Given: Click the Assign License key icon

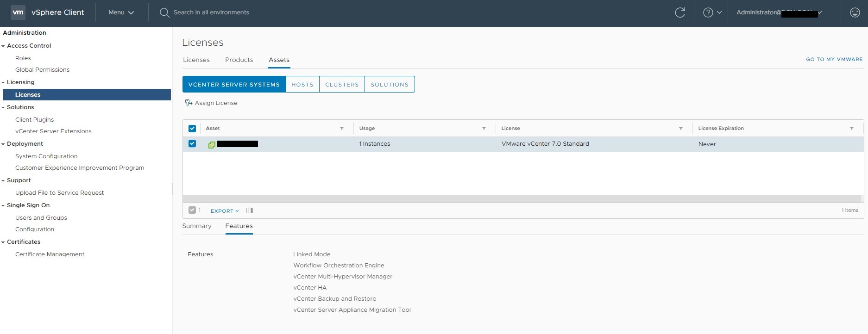Looking at the screenshot, I should 189,103.
